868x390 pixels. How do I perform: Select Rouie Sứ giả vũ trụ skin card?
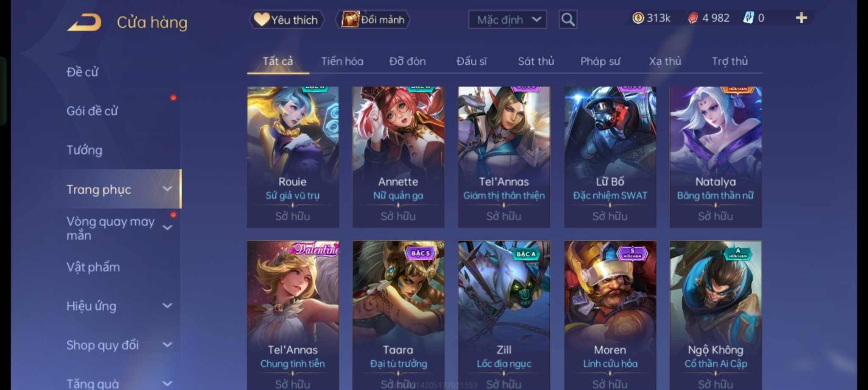293,157
